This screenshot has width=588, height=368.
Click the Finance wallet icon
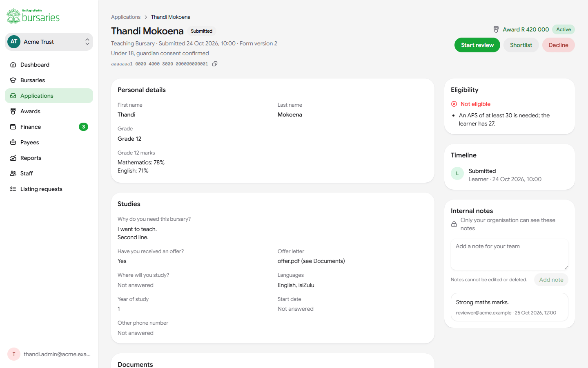point(13,127)
